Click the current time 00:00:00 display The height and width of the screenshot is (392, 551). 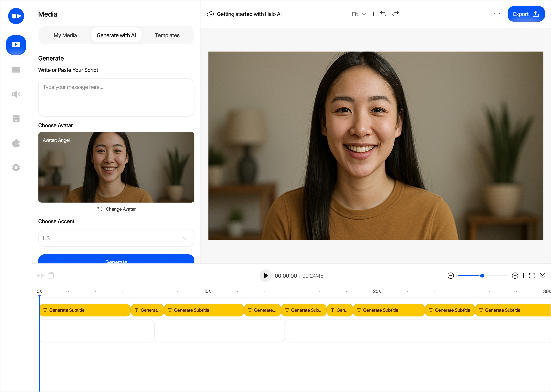(x=286, y=276)
